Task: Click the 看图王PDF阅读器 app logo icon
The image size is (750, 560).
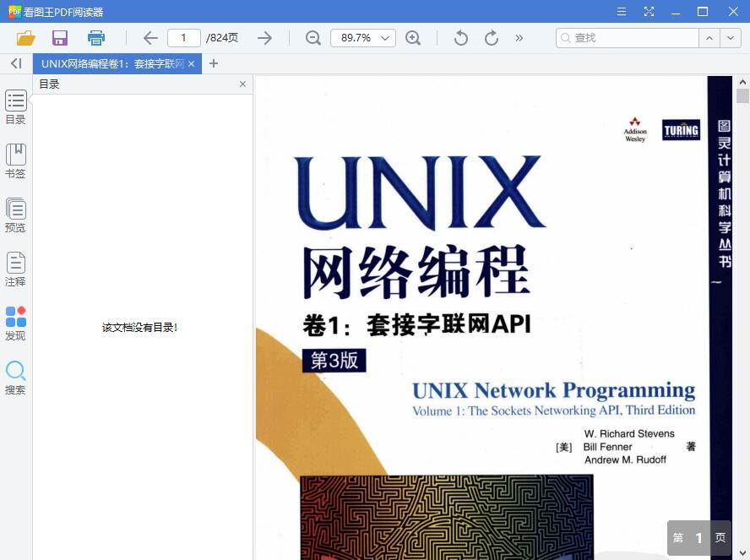Action: 15,12
